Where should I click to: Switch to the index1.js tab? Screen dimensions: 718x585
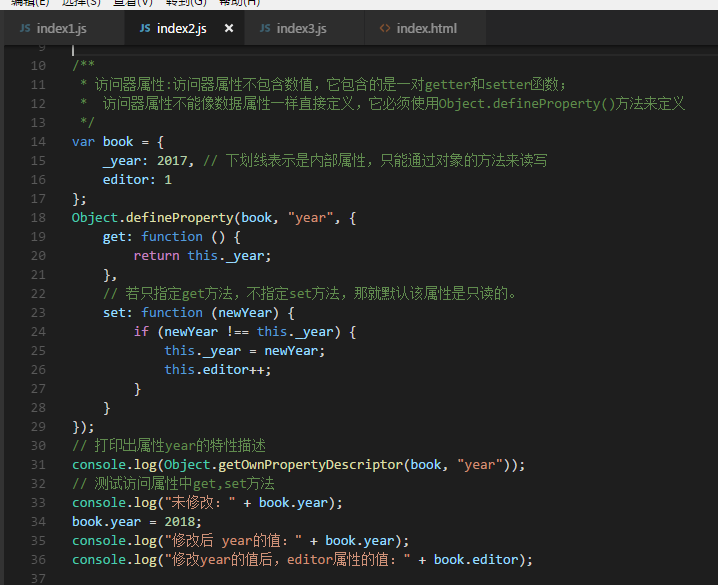pos(64,28)
